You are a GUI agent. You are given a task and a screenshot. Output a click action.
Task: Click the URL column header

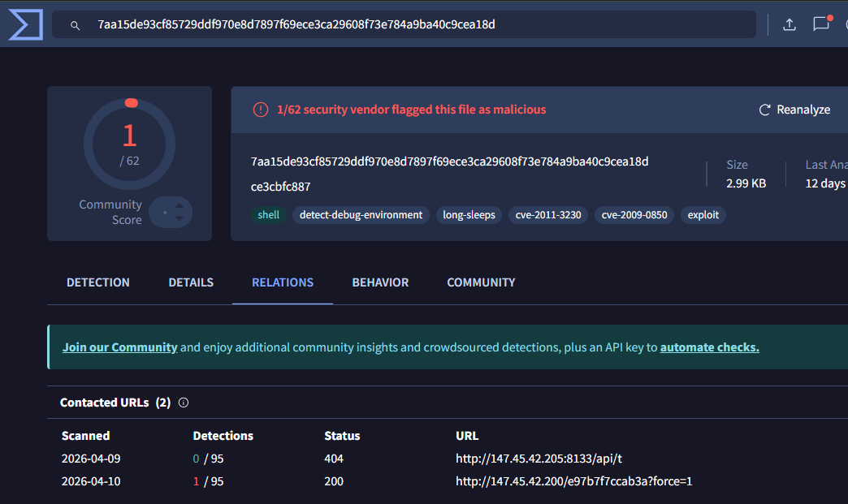467,436
